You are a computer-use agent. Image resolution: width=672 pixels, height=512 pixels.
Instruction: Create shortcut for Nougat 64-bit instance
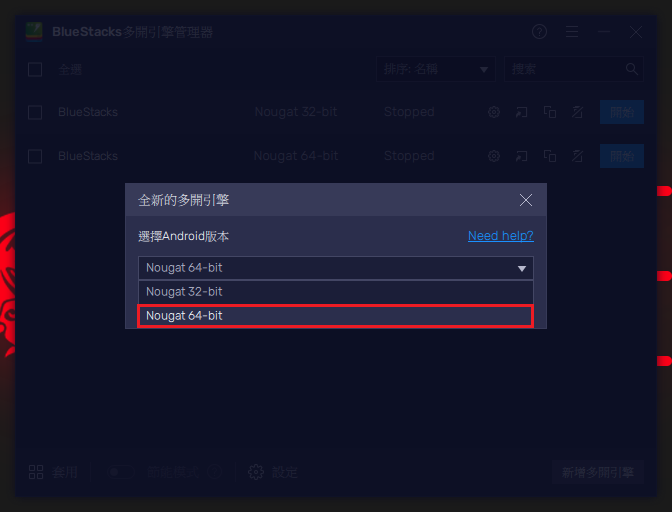coord(521,156)
